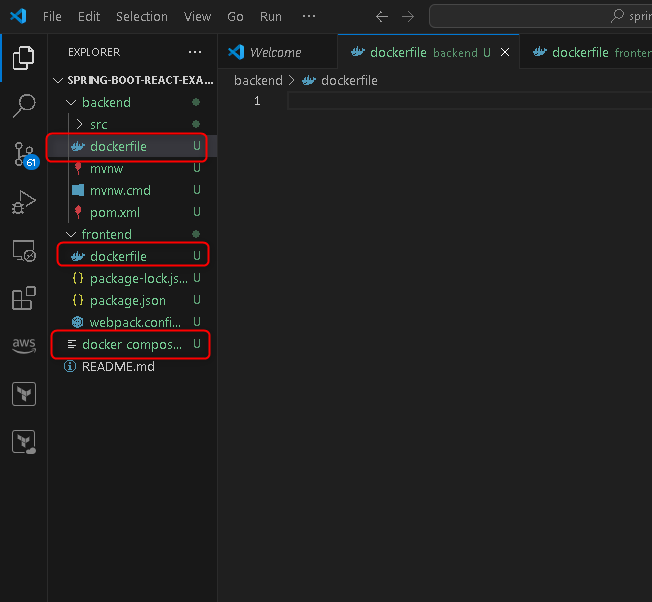652x602 pixels.
Task: Click the VS Code logo in the title bar
Action: coord(18,16)
